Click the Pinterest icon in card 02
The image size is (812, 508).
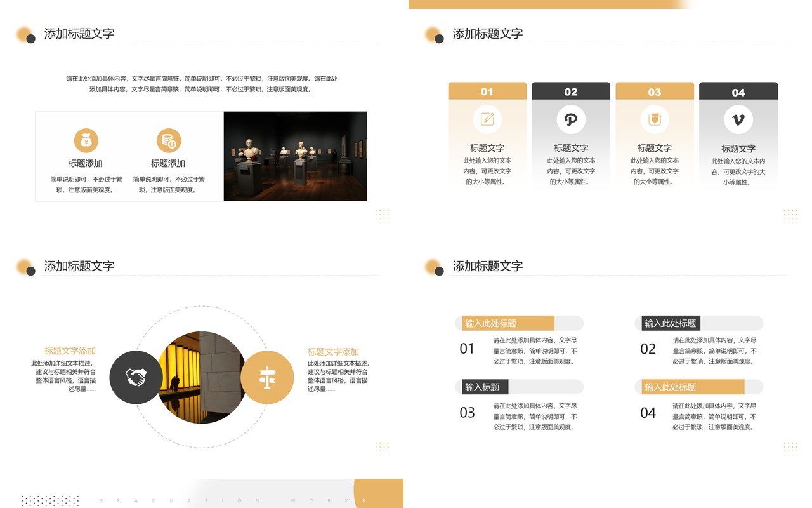[x=571, y=119]
